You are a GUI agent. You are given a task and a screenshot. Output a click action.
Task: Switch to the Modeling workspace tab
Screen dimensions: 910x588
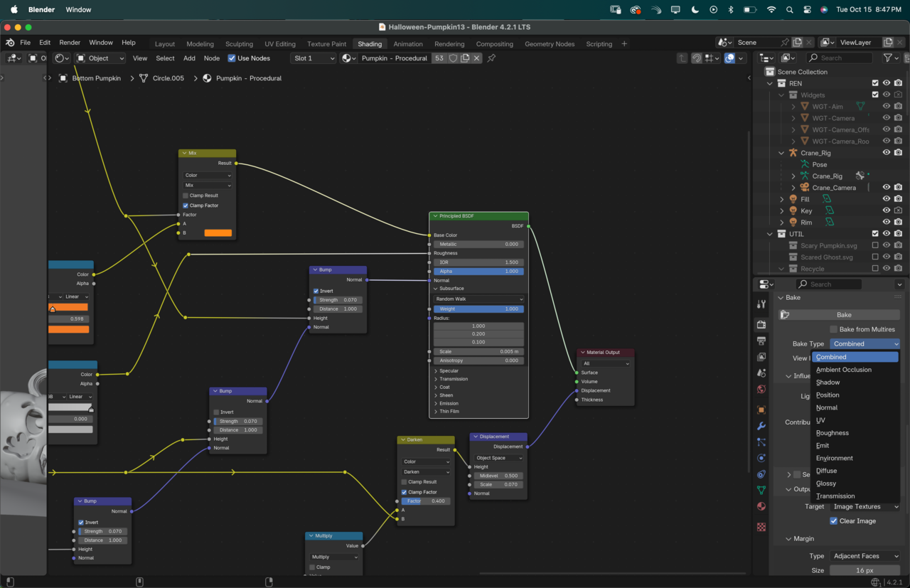200,44
